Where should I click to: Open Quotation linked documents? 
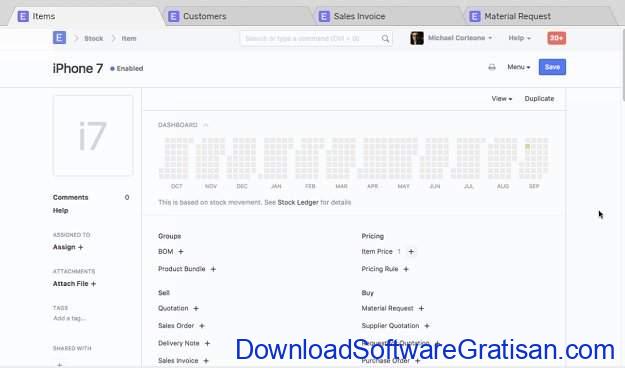click(x=173, y=308)
